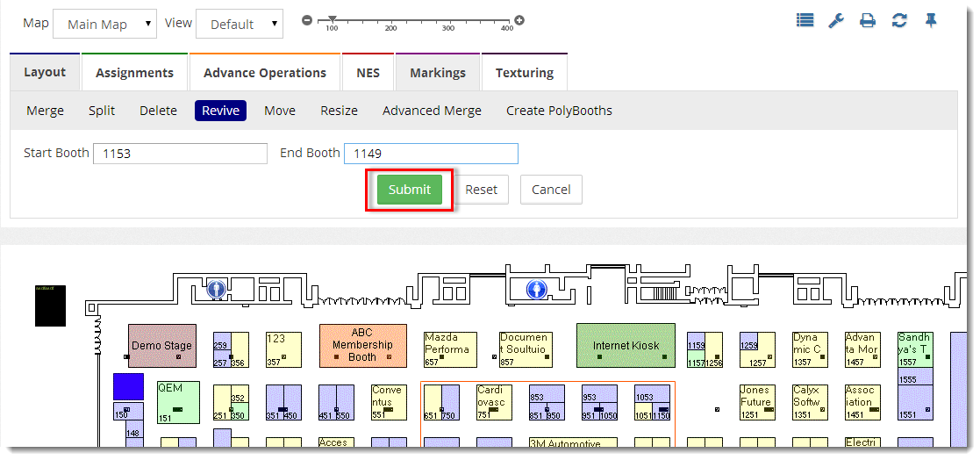Choose the Move operation

(x=280, y=111)
